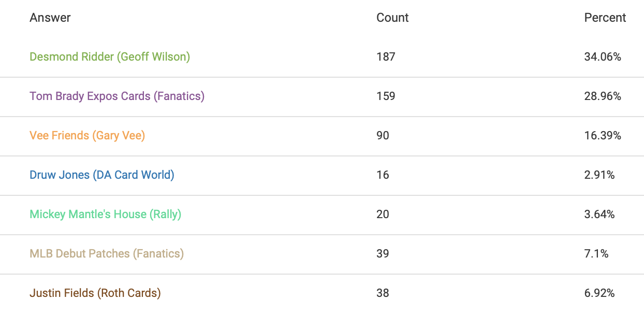Click the 7.1% percent value

click(x=596, y=254)
